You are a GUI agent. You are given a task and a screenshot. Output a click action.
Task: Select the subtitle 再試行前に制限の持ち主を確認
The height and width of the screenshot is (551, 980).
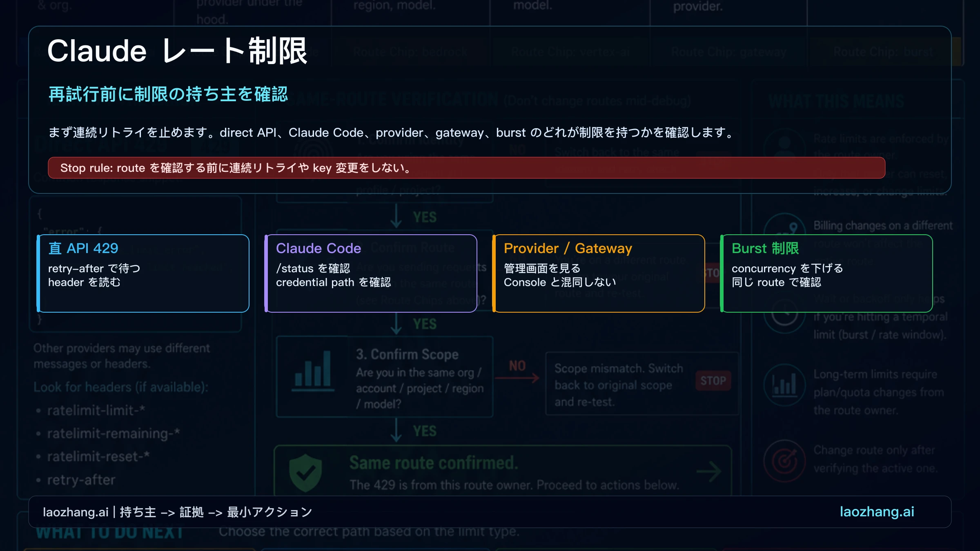pos(168,94)
